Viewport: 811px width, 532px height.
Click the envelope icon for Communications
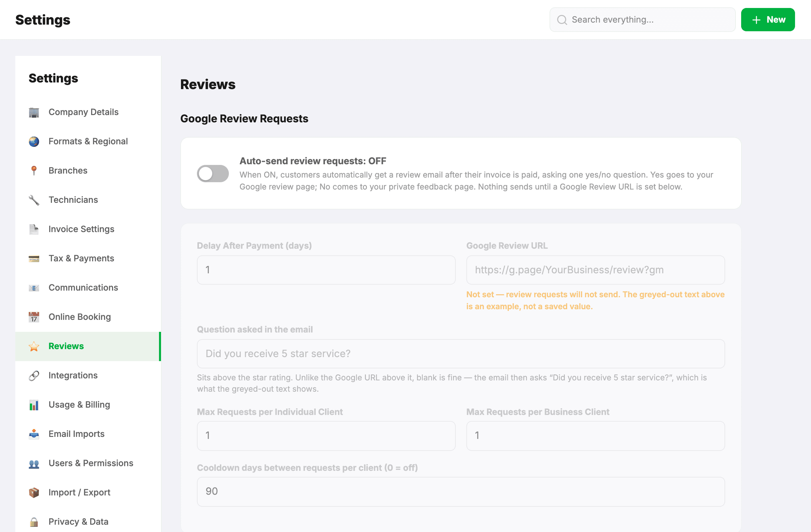34,288
